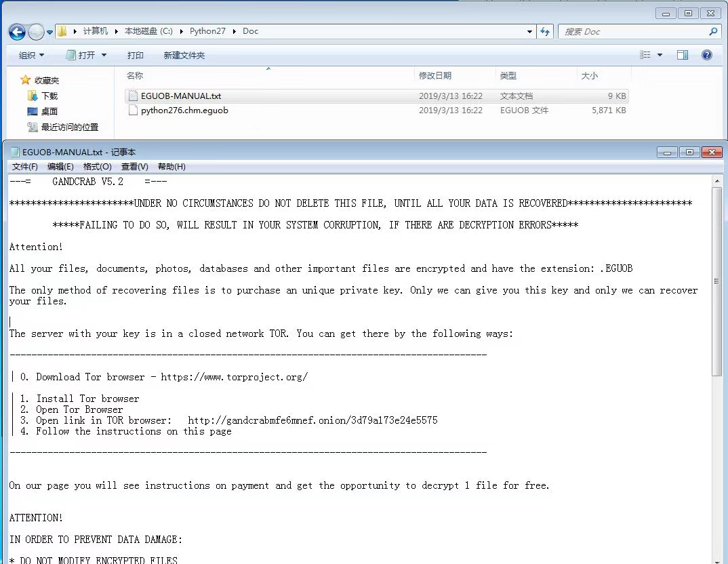Open Notepad 编辑(E) menu
Viewport: 728px width, 564px height.
[60, 167]
